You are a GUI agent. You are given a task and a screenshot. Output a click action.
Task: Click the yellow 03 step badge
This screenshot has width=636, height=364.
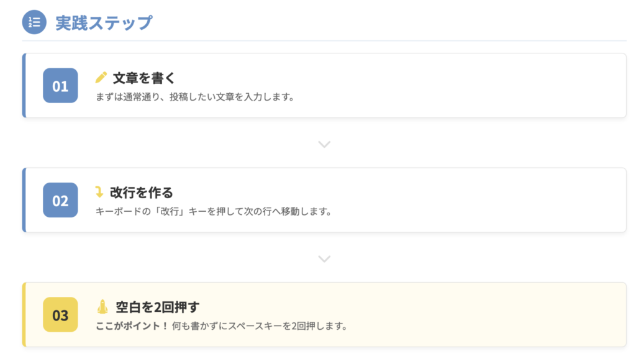tap(60, 315)
